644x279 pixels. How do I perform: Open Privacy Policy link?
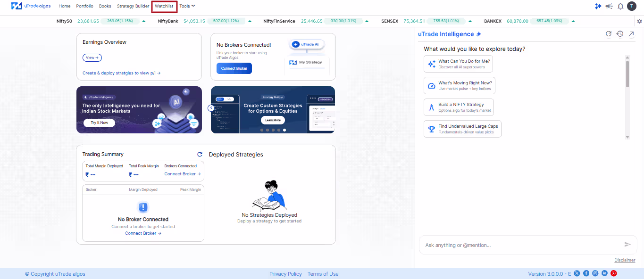(285, 274)
